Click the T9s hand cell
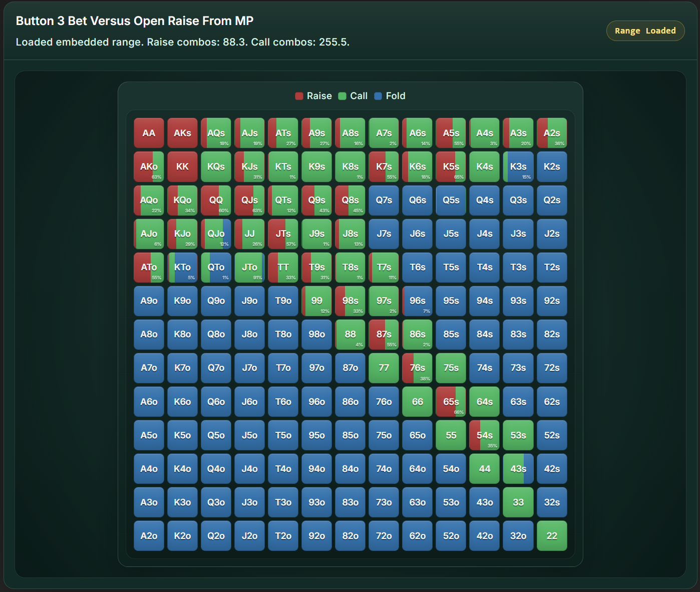Screen dimensions: 700x592 click(316, 267)
